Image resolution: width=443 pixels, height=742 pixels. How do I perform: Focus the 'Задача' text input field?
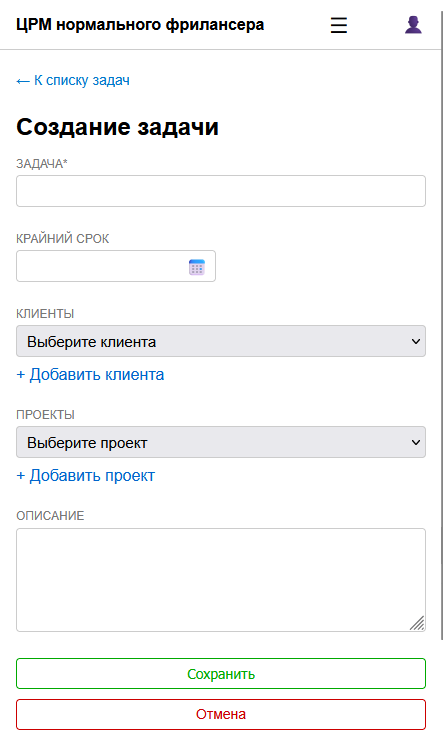click(x=221, y=191)
